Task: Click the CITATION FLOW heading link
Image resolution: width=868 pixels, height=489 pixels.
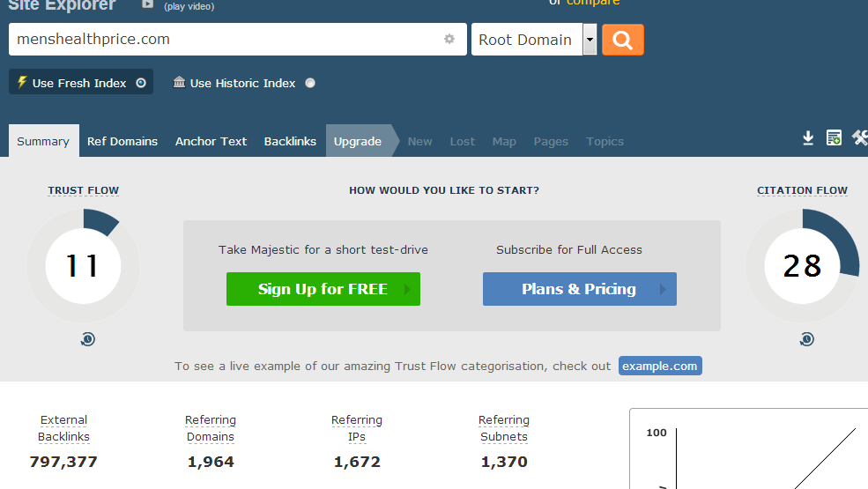Action: click(802, 190)
